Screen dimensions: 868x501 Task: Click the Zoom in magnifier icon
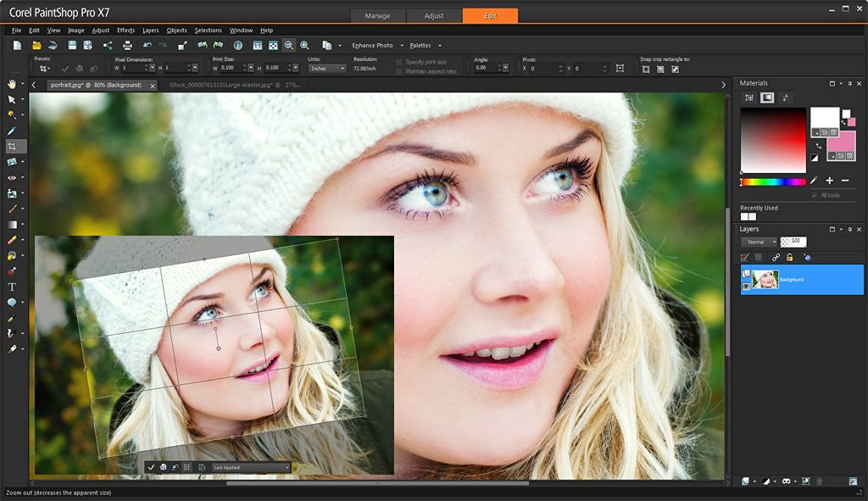304,45
